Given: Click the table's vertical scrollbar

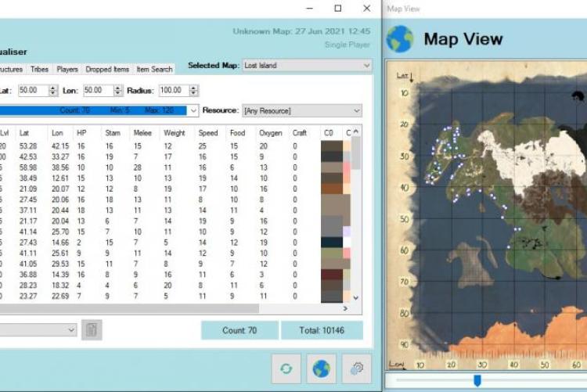Looking at the screenshot, I should [356, 211].
